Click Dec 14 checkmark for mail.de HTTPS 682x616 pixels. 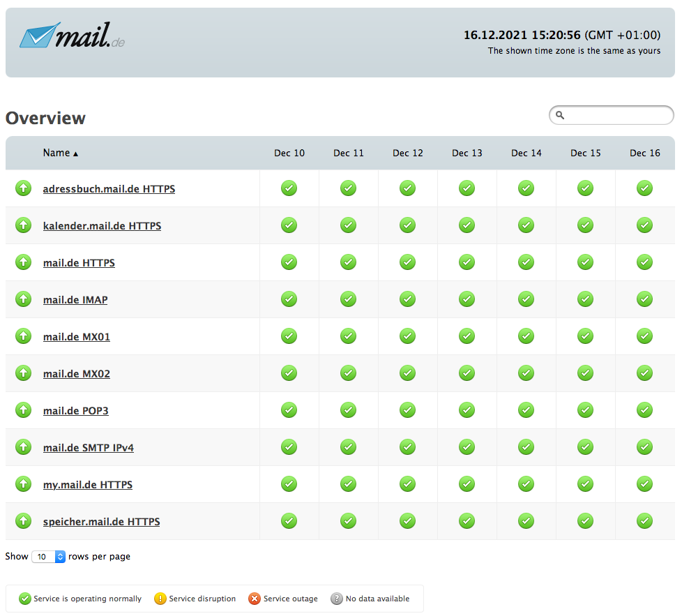coord(526,262)
